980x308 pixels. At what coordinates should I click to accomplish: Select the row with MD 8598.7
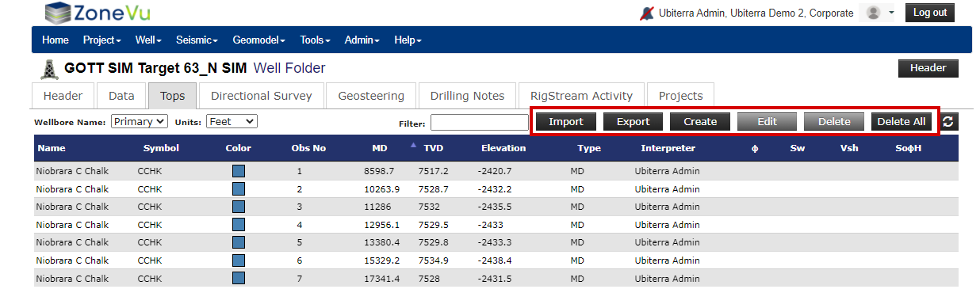click(x=496, y=170)
